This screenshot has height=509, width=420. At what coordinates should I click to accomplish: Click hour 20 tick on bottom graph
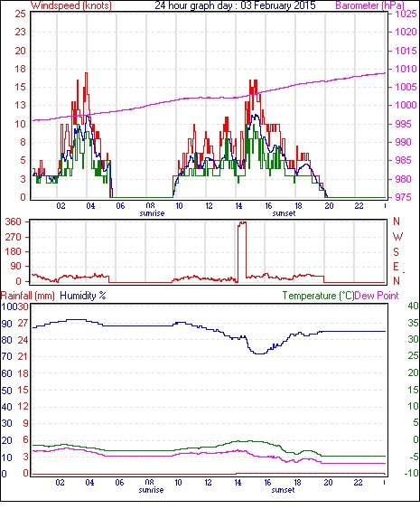pos(328,483)
